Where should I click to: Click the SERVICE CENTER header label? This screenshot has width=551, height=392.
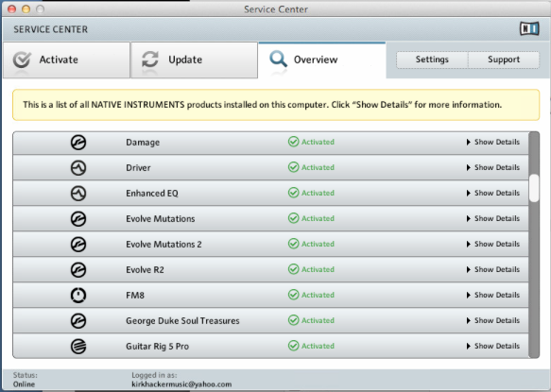coord(51,29)
